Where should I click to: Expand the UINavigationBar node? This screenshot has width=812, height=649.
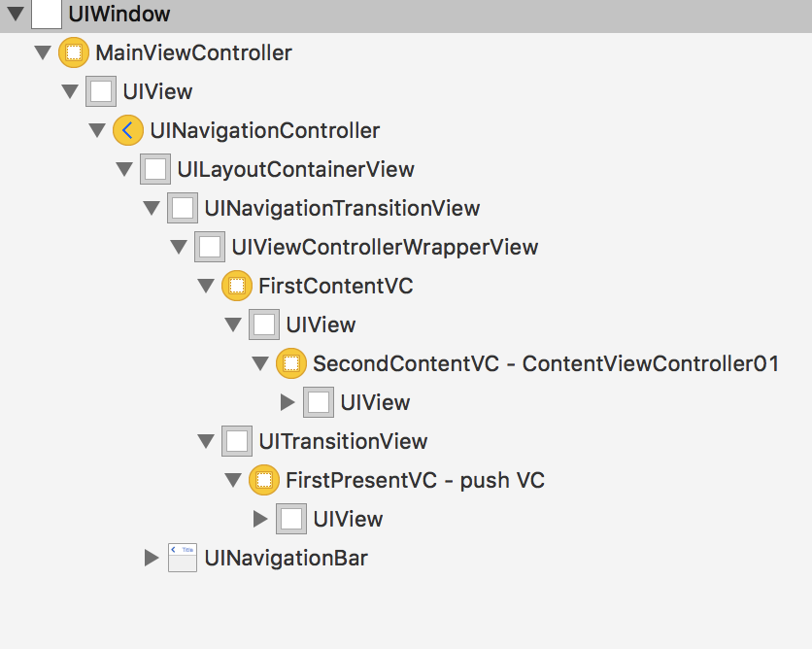[x=152, y=558]
